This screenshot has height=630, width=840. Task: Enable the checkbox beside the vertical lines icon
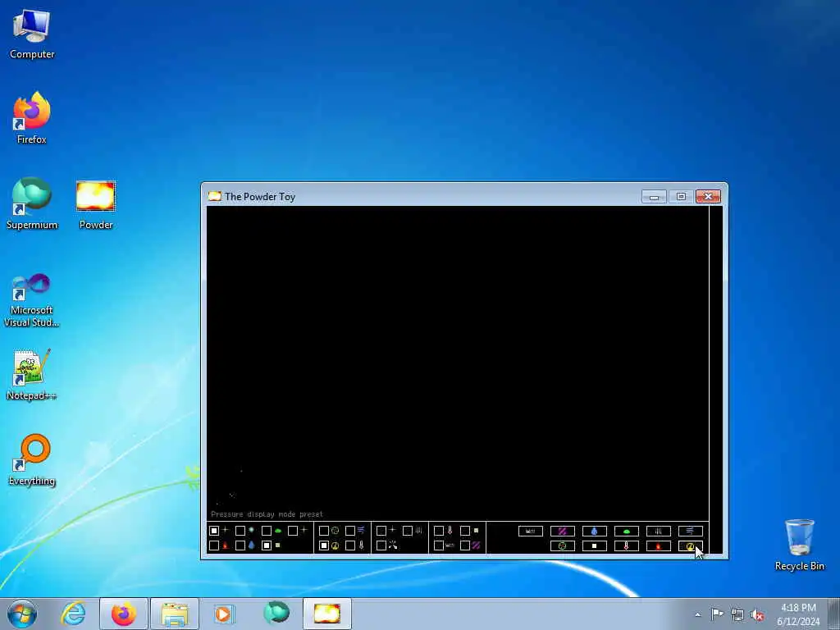point(407,531)
